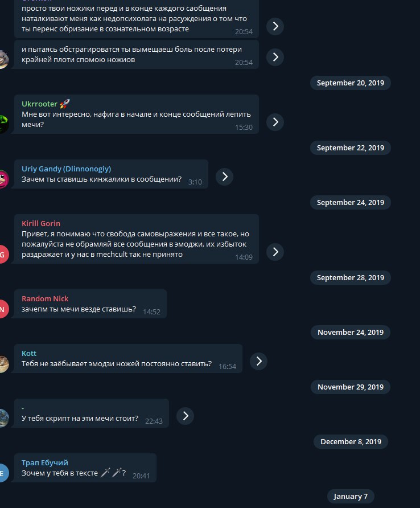The width and height of the screenshot is (420, 508).
Task: Click the Ukrrooter sender name
Action: click(x=39, y=104)
